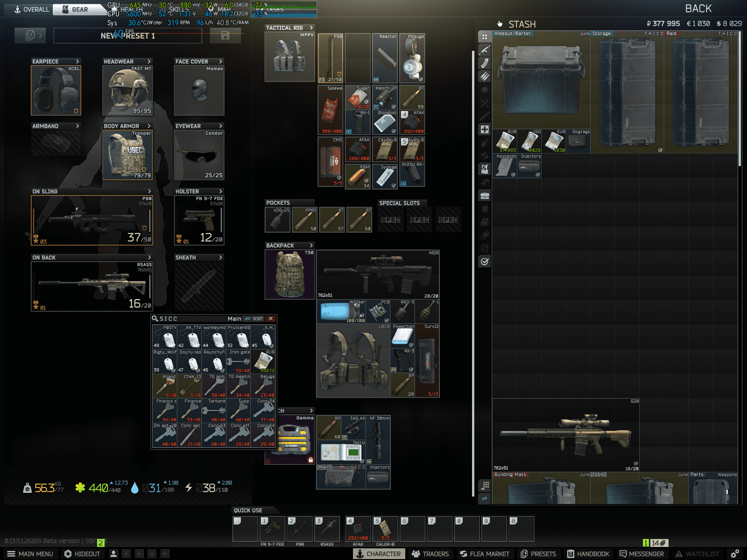This screenshot has width=747, height=560.
Task: Click the CMS surgical kit in rig
Action: click(331, 161)
